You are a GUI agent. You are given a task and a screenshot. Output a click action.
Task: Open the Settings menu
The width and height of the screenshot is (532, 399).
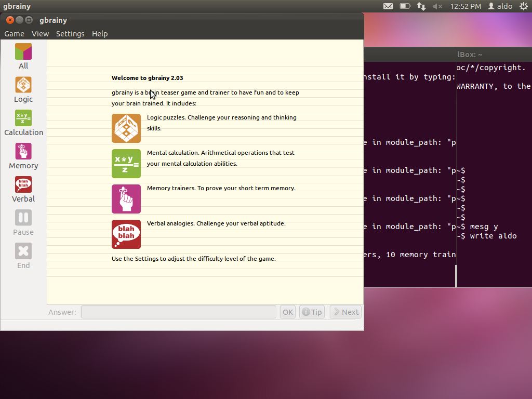[70, 33]
